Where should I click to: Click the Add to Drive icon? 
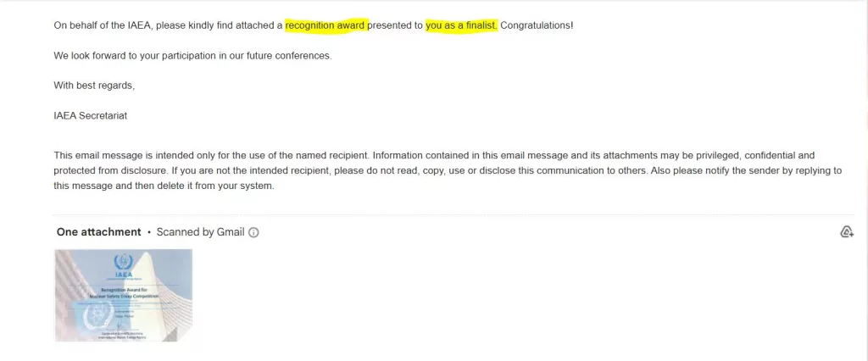(847, 232)
